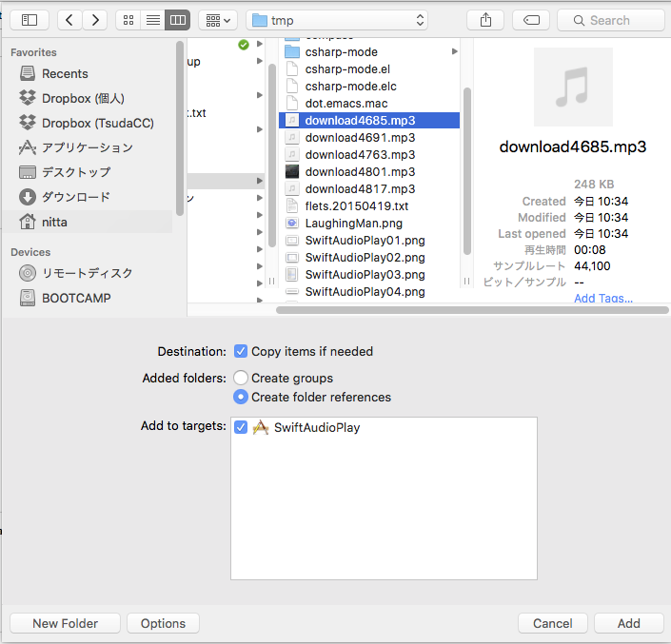
Task: Go forward with the right arrow
Action: click(94, 20)
